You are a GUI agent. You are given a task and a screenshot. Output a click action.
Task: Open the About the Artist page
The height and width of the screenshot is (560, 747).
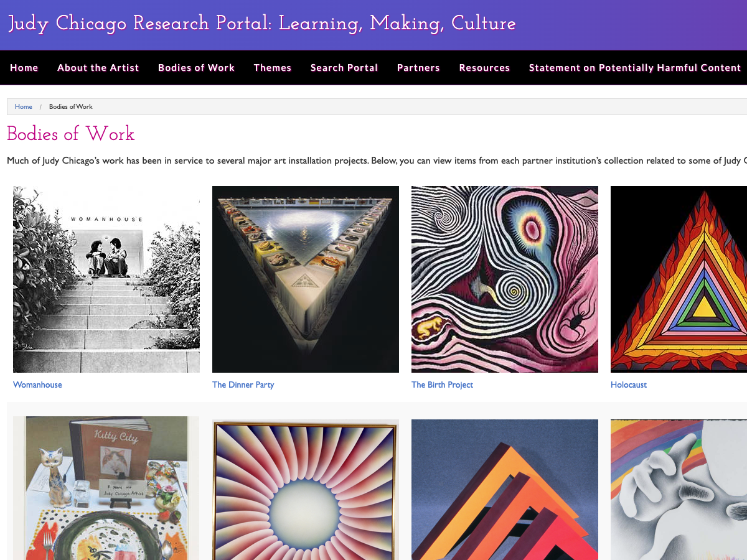tap(98, 67)
